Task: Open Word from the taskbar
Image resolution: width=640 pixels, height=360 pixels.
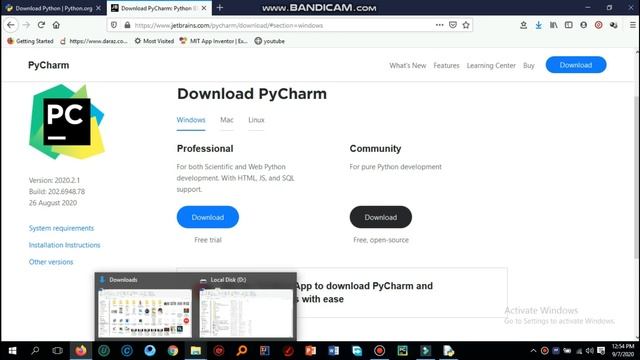Action: pos(333,351)
